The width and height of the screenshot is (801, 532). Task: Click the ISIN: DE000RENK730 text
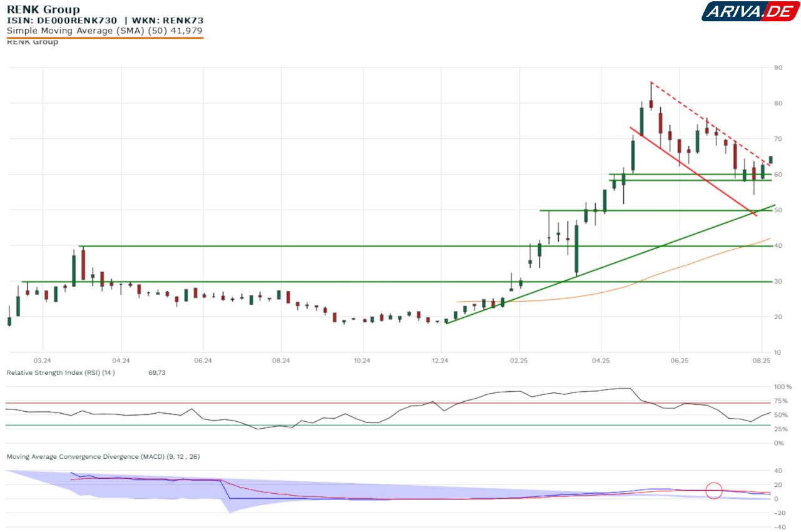click(62, 21)
